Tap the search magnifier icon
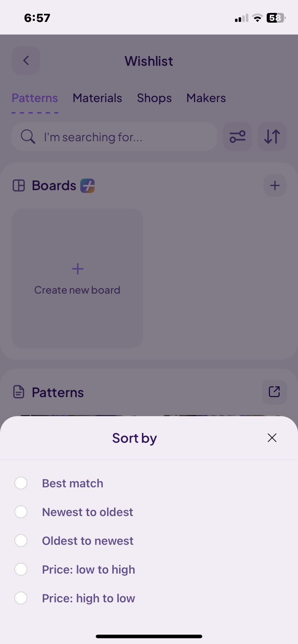 tap(28, 137)
